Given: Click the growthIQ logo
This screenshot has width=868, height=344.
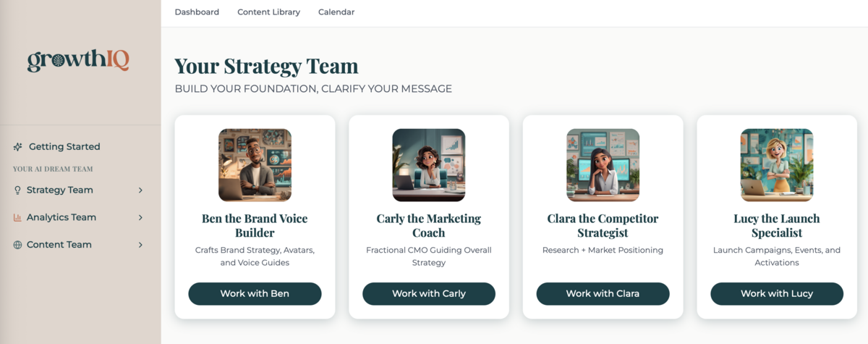Looking at the screenshot, I should 78,61.
